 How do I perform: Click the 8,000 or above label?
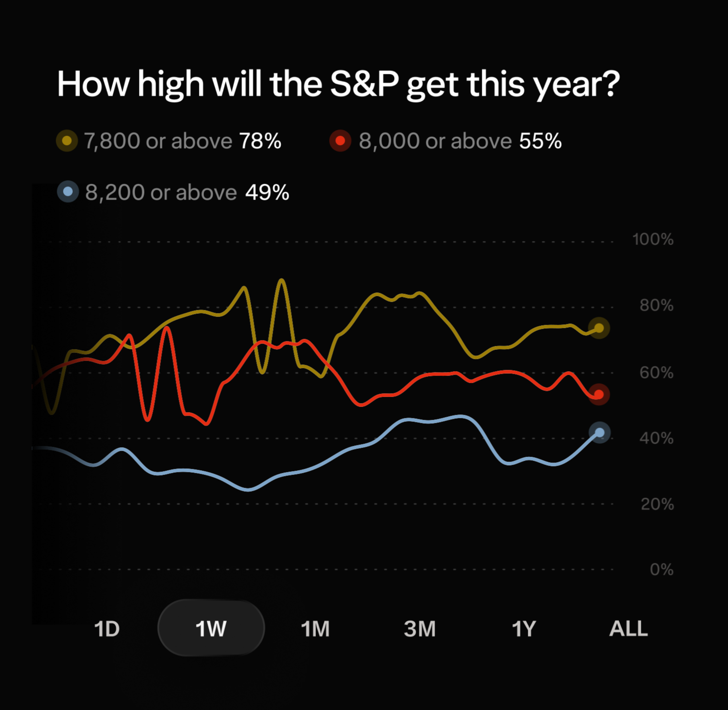435,141
